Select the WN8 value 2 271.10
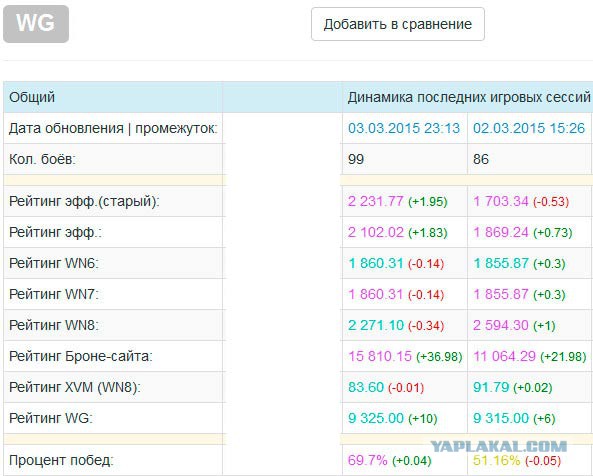Viewport: 593px width, 476px height. click(376, 325)
